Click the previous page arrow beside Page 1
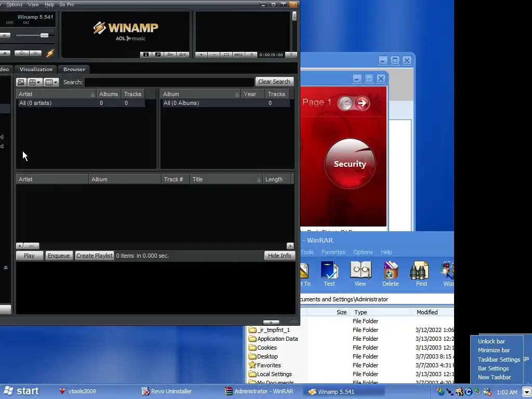Viewport: 532px width, 399px height. click(x=345, y=103)
